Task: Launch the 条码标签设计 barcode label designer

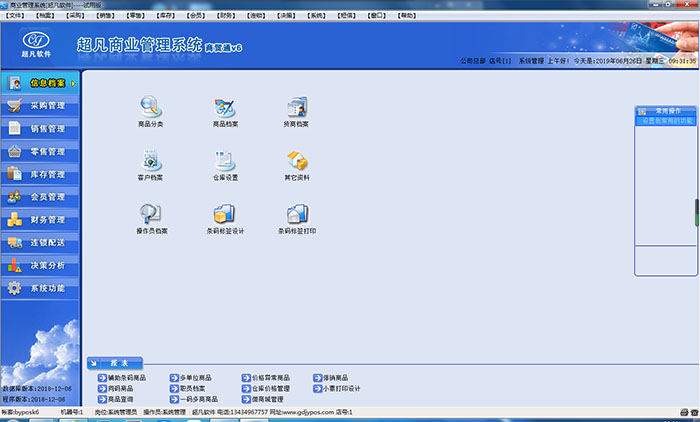Action: click(x=225, y=213)
